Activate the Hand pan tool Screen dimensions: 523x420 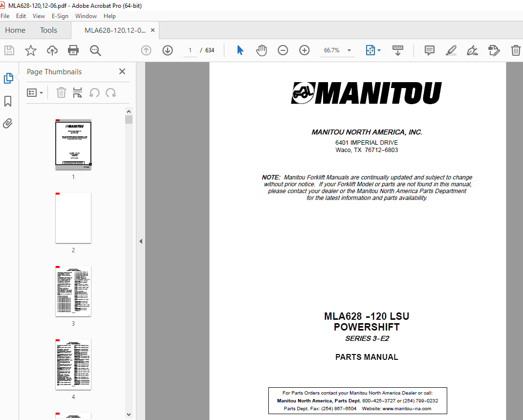[261, 50]
